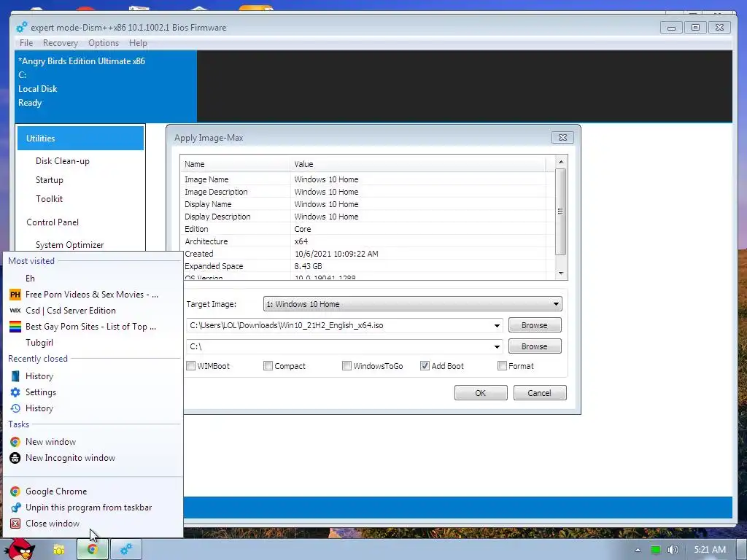Viewport: 747px width, 560px height.
Task: Open Toolkit in sidebar
Action: [49, 199]
